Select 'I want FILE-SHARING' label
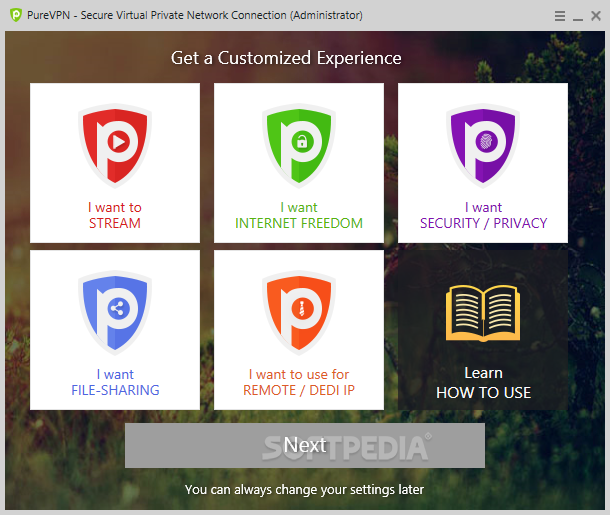The height and width of the screenshot is (515, 610). [115, 382]
